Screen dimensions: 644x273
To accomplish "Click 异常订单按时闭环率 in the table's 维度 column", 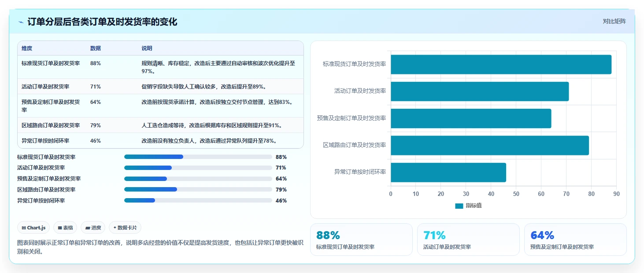I will (45, 141).
